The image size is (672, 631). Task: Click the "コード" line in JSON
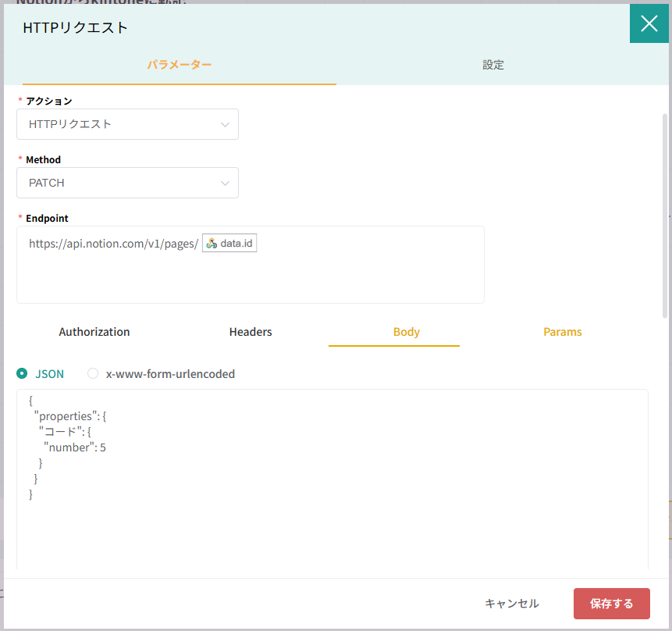[x=65, y=432]
